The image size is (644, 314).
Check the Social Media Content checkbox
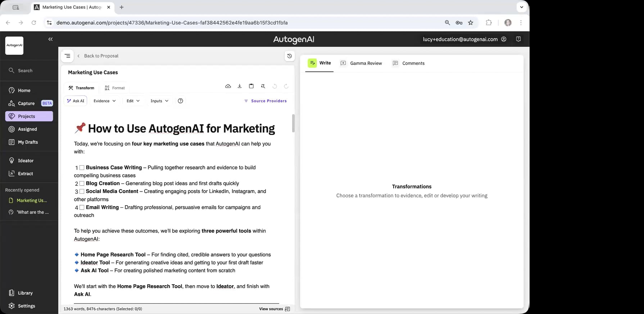[x=82, y=192]
